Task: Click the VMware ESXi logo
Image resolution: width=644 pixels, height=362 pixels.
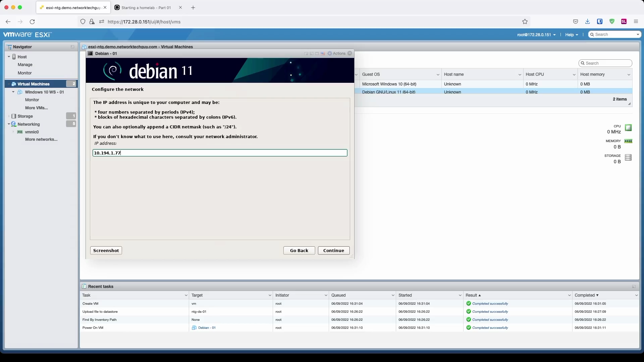Action: (28, 35)
